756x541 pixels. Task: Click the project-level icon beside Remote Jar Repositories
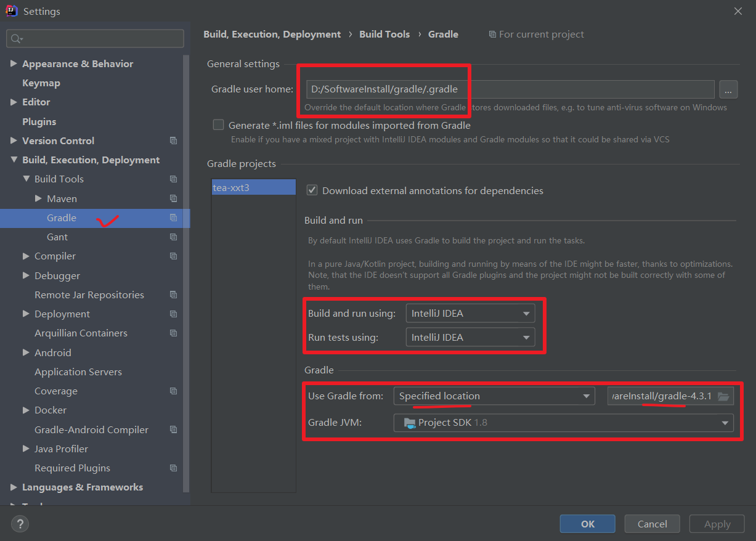(x=173, y=295)
